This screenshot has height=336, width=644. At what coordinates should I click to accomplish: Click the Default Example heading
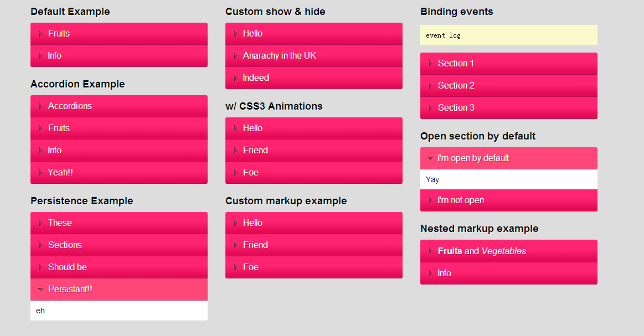pyautogui.click(x=70, y=12)
